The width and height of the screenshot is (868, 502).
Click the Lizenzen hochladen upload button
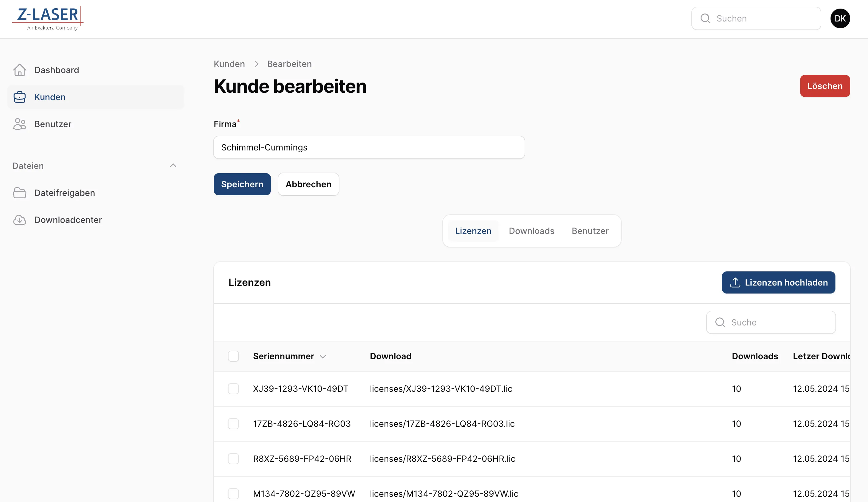778,282
